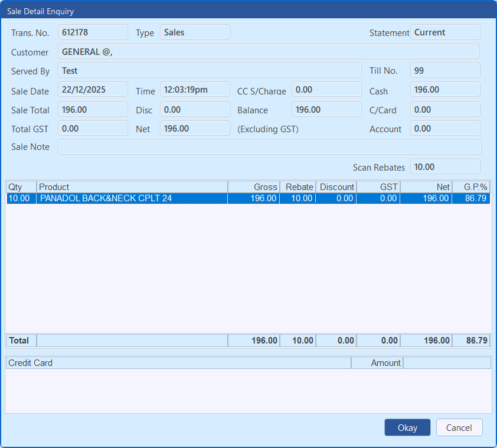The height and width of the screenshot is (448, 497).
Task: Click the Scan Rebates value field
Action: pyautogui.click(x=445, y=167)
